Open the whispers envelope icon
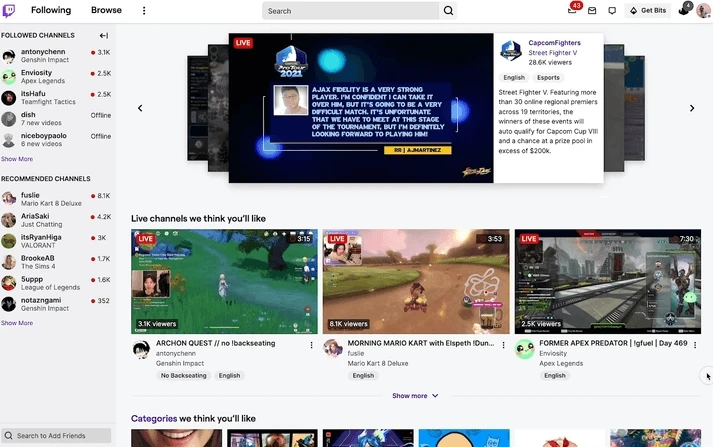The width and height of the screenshot is (713, 447). pyautogui.click(x=592, y=10)
